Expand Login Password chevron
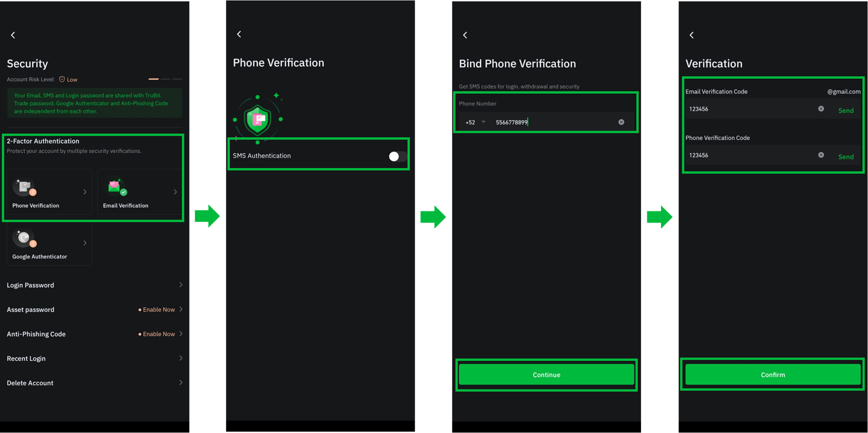 click(181, 285)
